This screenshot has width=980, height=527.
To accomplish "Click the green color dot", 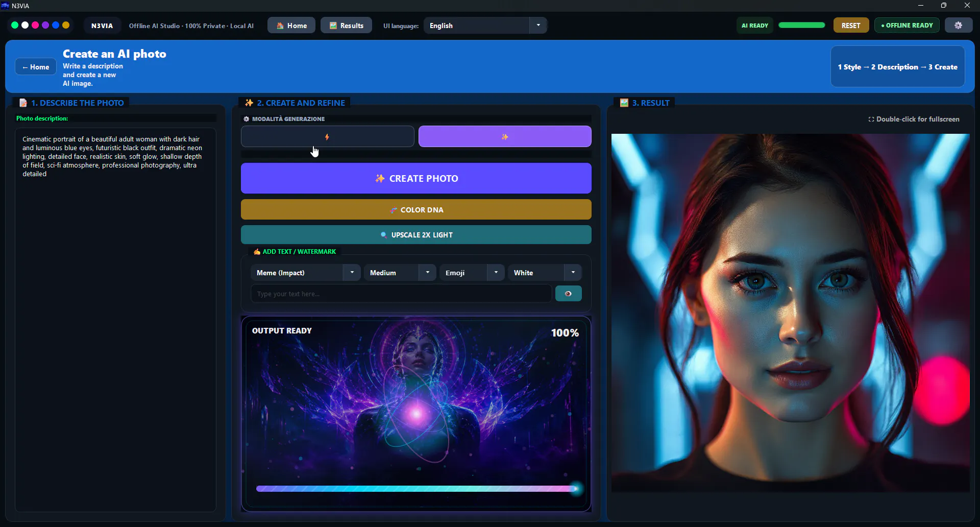I will tap(15, 25).
